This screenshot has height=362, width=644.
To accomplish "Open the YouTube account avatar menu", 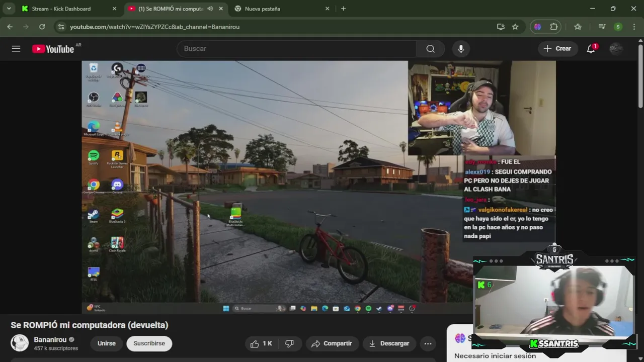I will pos(616,49).
